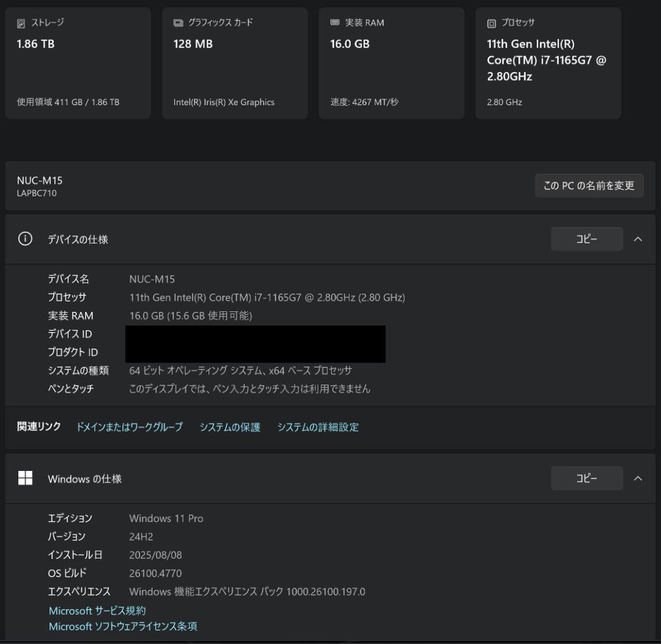This screenshot has width=661, height=644.
Task: Open the ストレージ 1.86 TB card
Action: click(x=78, y=63)
